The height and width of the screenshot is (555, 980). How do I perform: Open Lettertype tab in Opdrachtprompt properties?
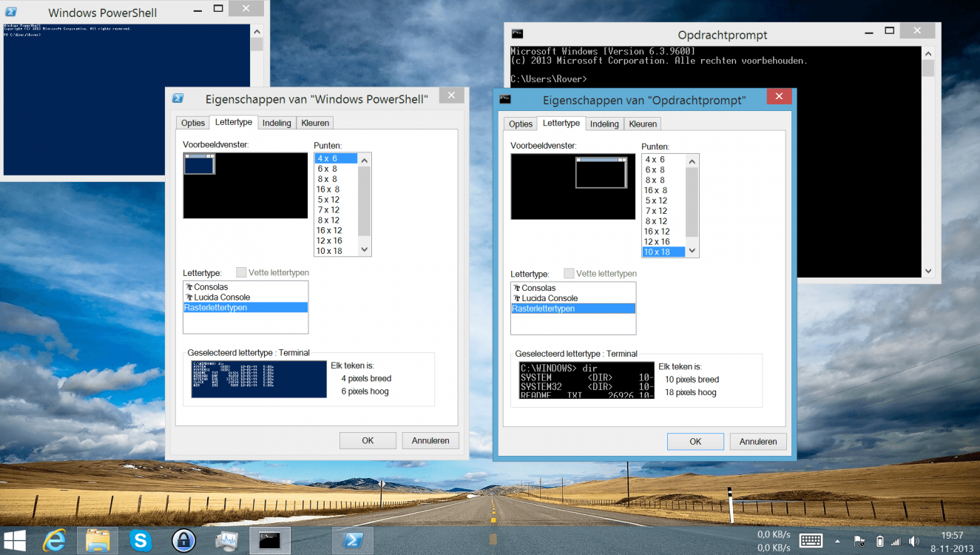point(561,123)
